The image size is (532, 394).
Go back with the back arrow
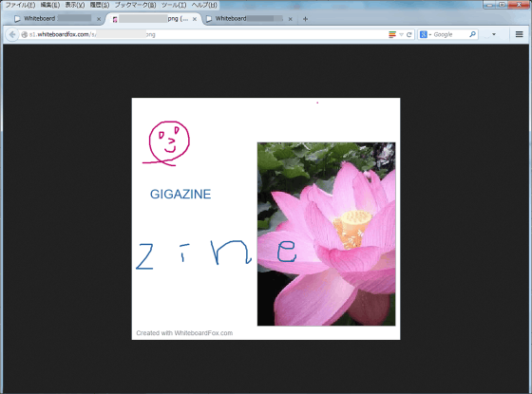pos(12,34)
